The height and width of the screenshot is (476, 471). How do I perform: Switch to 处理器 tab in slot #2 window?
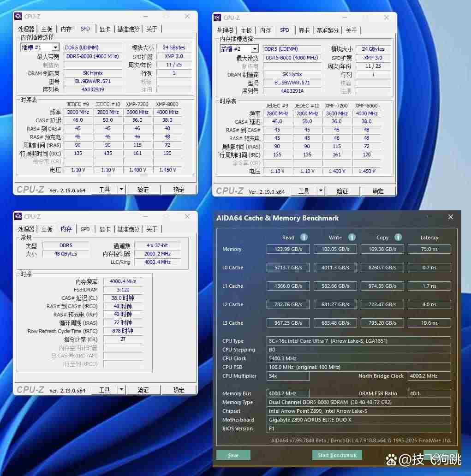(225, 30)
